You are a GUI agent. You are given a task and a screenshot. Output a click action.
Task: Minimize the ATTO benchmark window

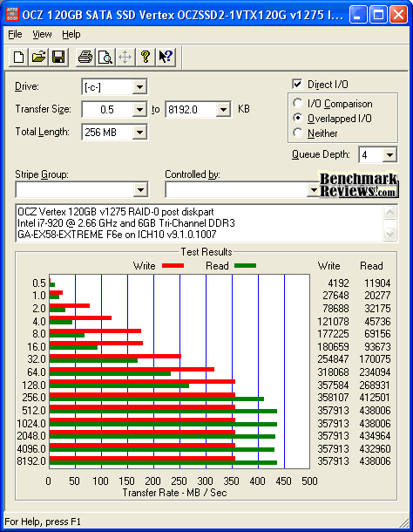tap(358, 15)
